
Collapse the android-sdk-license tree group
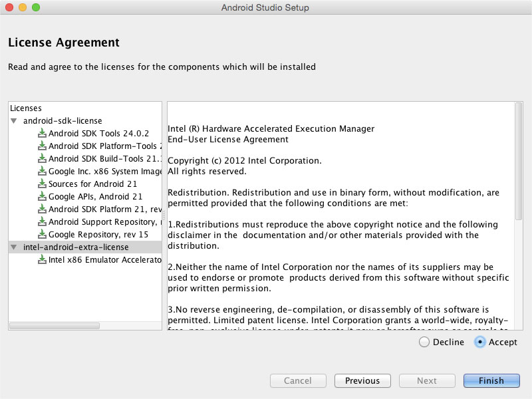click(14, 121)
